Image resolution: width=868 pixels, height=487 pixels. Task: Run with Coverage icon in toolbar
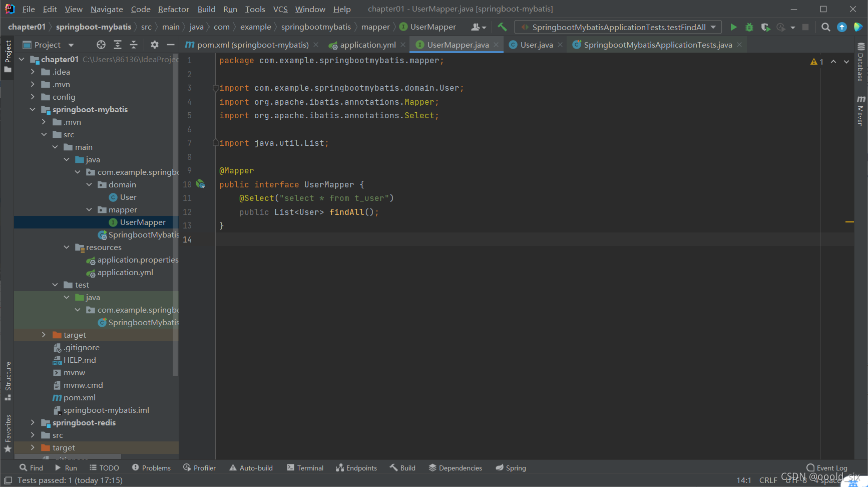(765, 27)
